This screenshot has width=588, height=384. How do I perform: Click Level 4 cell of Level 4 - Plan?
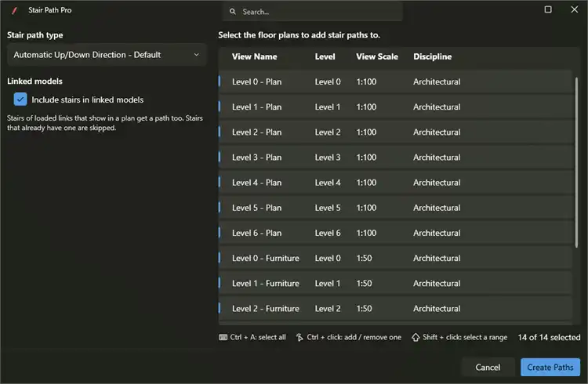(x=328, y=183)
